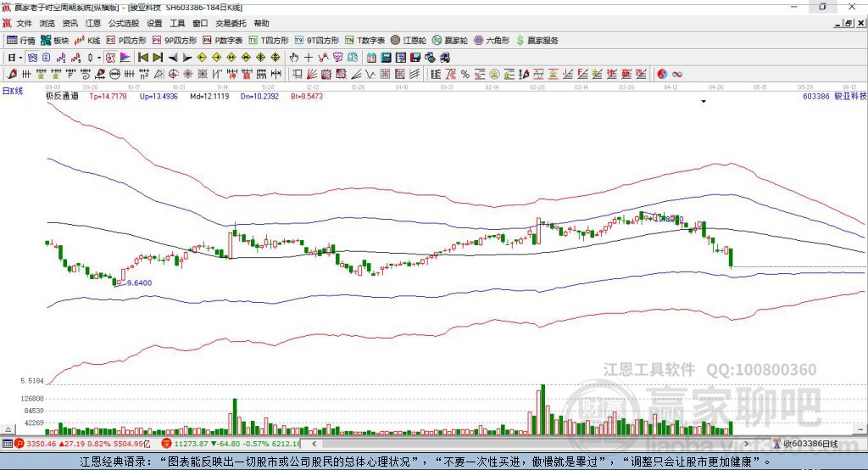Select the red crosshair target tool
Image resolution: width=868 pixels, height=470 pixels.
coord(173,75)
